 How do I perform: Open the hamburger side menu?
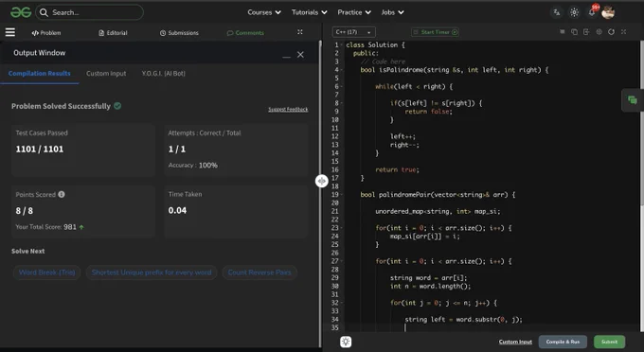point(9,32)
